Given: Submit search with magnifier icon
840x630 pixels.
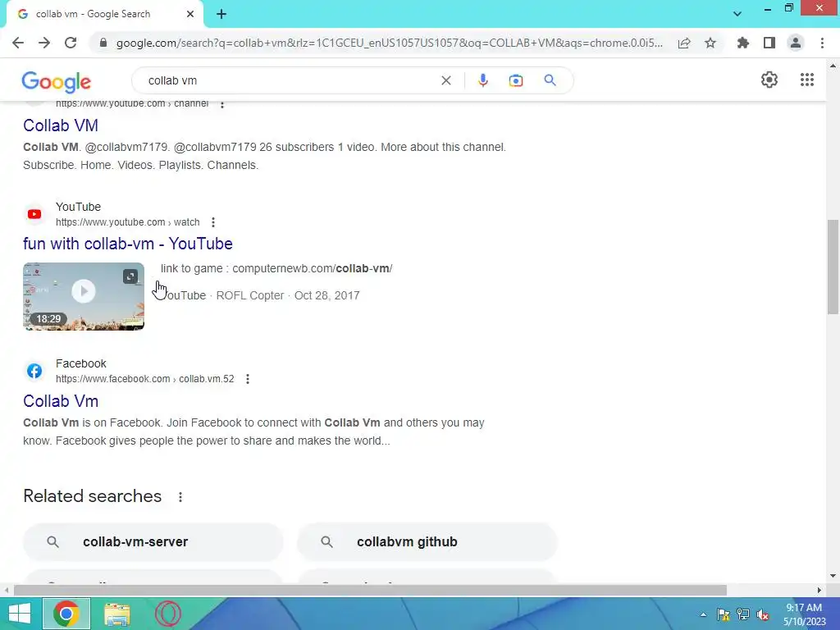Looking at the screenshot, I should click(x=550, y=80).
